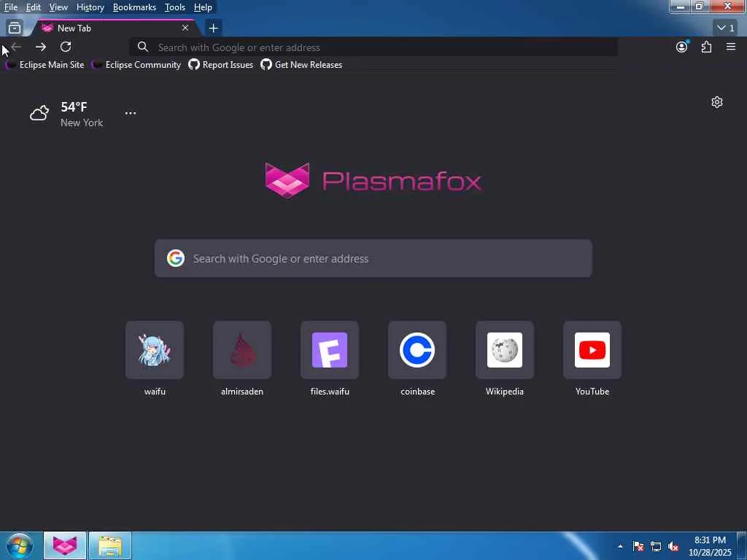Open the File menu

click(x=10, y=7)
